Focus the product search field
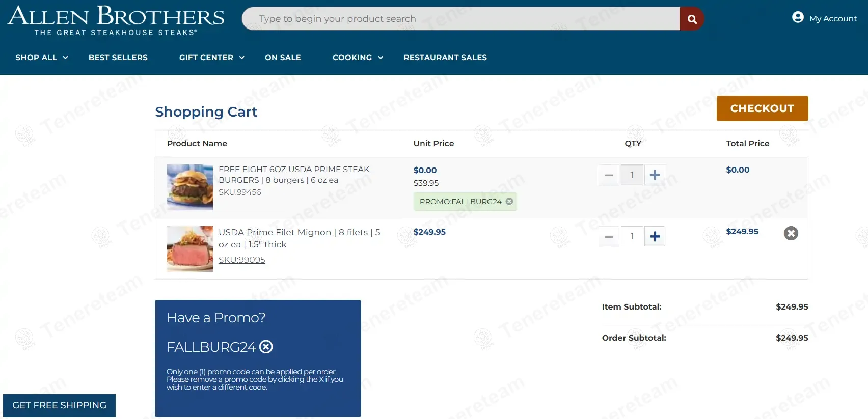 [461, 19]
